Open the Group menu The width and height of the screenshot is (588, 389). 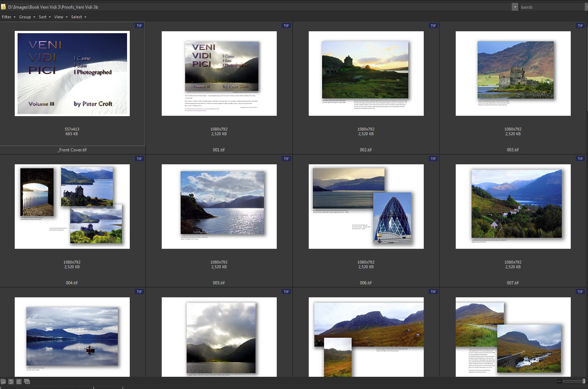click(27, 17)
